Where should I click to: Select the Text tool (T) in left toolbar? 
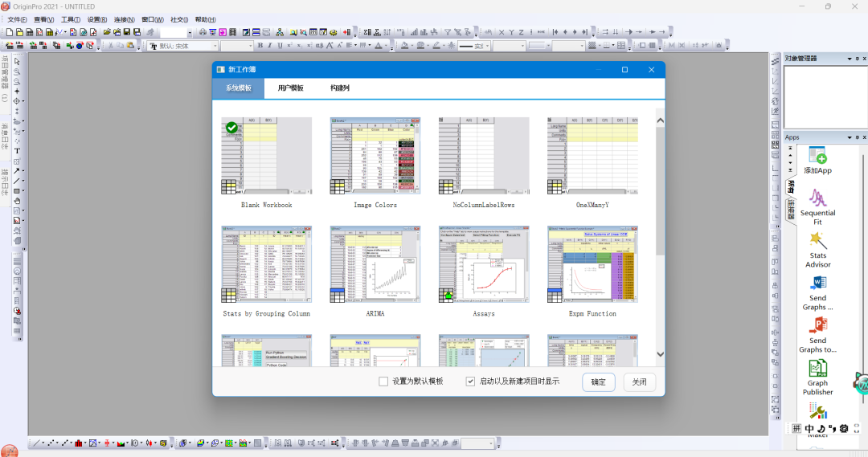(x=17, y=150)
